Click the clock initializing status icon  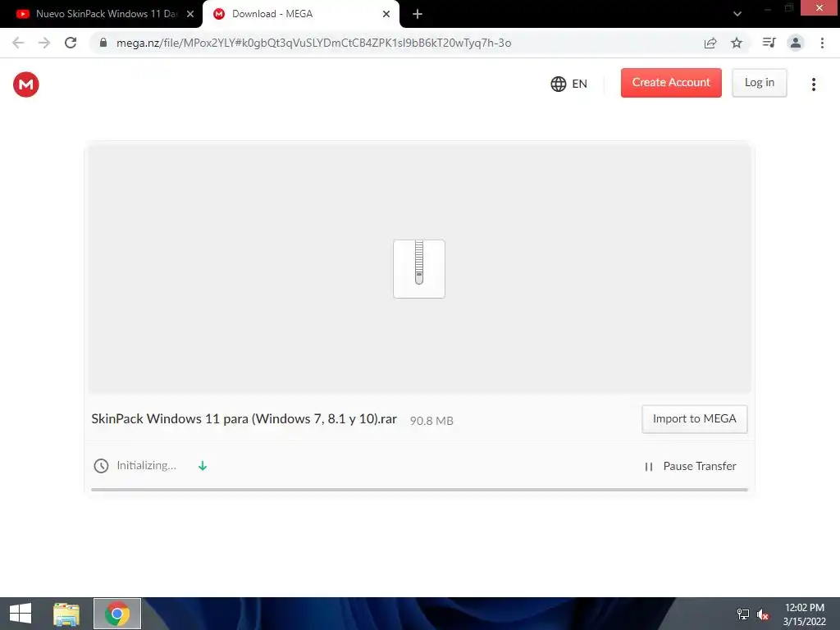(x=101, y=466)
